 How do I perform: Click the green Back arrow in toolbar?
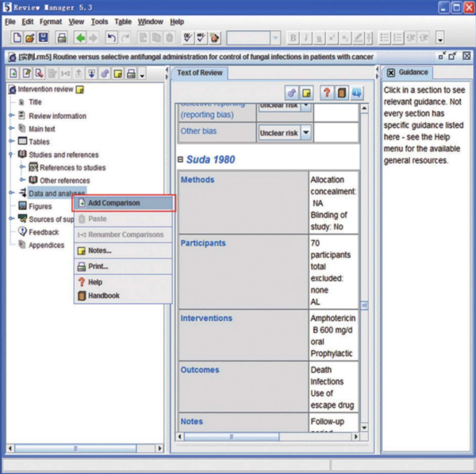pyautogui.click(x=80, y=38)
